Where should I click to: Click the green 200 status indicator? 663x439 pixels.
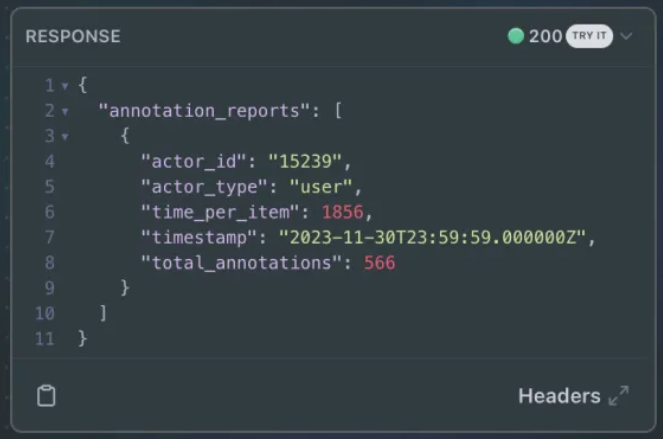click(x=515, y=36)
